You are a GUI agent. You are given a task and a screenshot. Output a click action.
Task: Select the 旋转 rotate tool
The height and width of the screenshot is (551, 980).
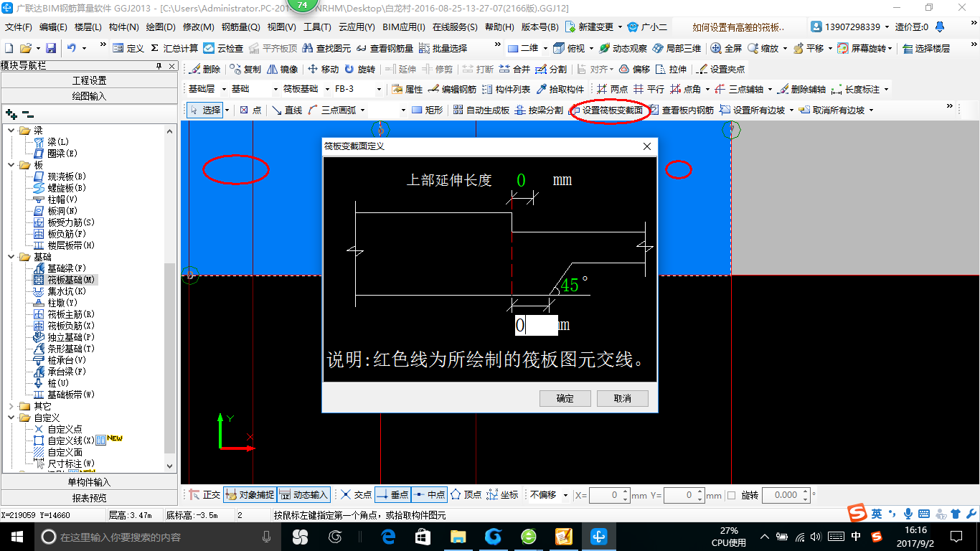(x=359, y=70)
